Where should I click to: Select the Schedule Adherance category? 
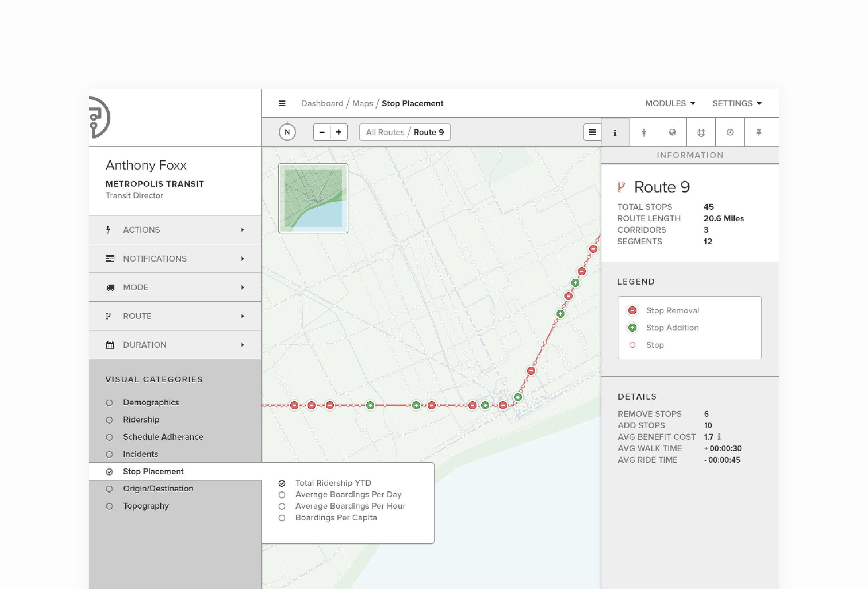tap(155, 436)
